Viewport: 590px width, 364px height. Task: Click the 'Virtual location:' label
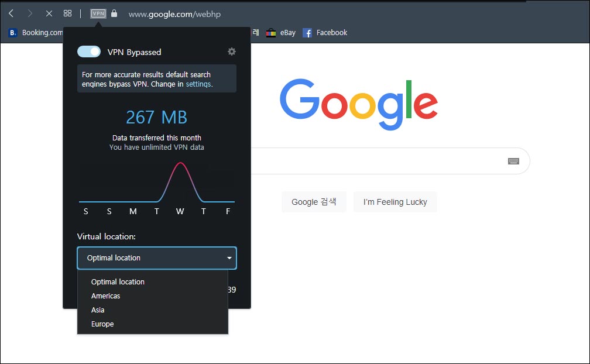tap(107, 236)
